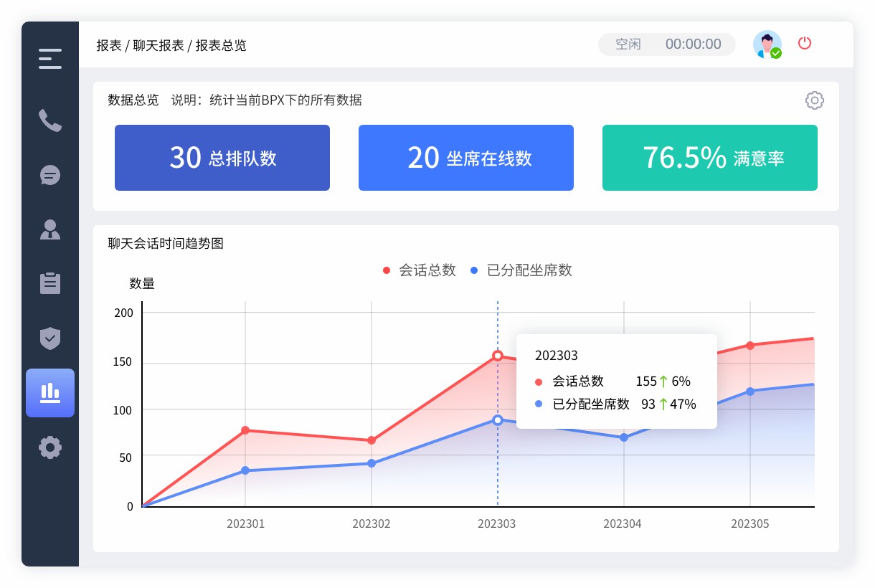Open the system settings gear in the sidebar
This screenshot has width=875, height=588.
[x=49, y=447]
